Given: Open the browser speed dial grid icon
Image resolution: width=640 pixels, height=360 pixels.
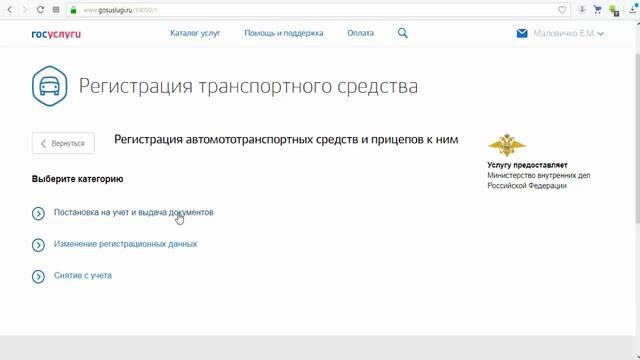Looking at the screenshot, I should click(56, 9).
